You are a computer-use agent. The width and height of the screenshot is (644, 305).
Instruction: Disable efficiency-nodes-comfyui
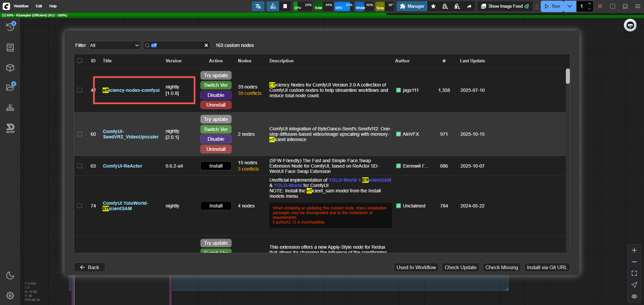pyautogui.click(x=216, y=95)
